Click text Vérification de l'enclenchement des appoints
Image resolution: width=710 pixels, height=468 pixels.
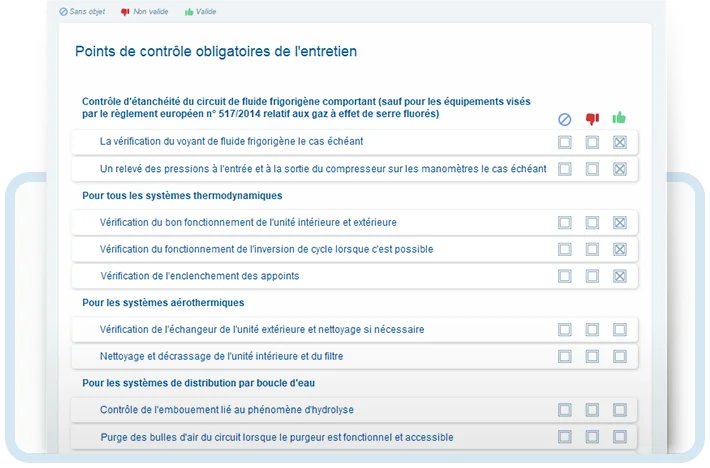[200, 276]
